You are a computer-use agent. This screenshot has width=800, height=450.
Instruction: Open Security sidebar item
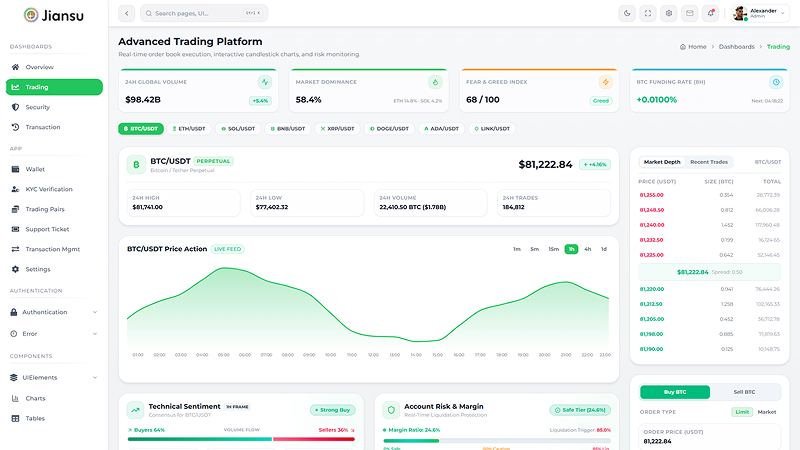click(x=54, y=107)
